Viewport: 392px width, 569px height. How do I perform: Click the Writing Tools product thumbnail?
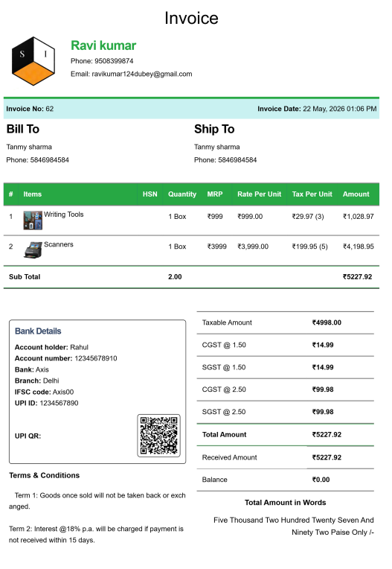click(x=33, y=220)
